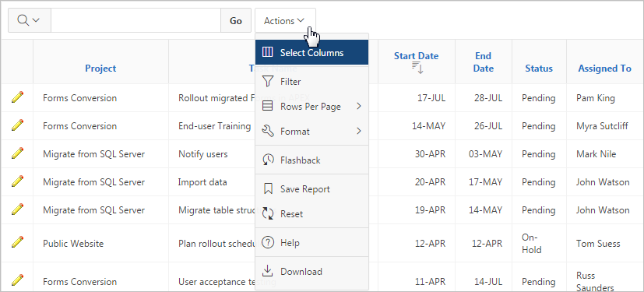This screenshot has width=644, height=292.
Task: Click inside the report search text field
Action: click(136, 20)
